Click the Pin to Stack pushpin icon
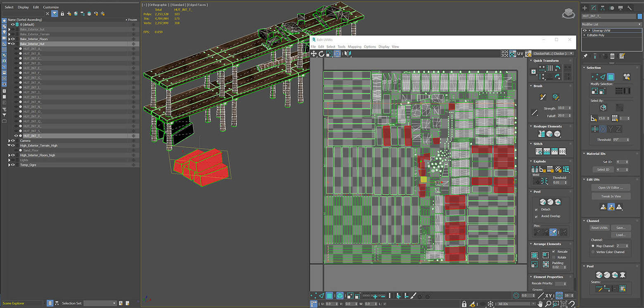The height and width of the screenshot is (308, 644). [x=585, y=56]
